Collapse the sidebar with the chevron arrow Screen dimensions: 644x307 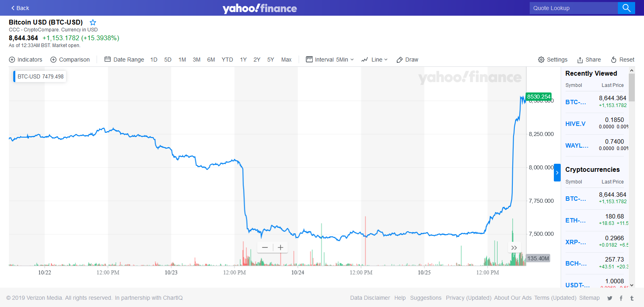click(557, 172)
